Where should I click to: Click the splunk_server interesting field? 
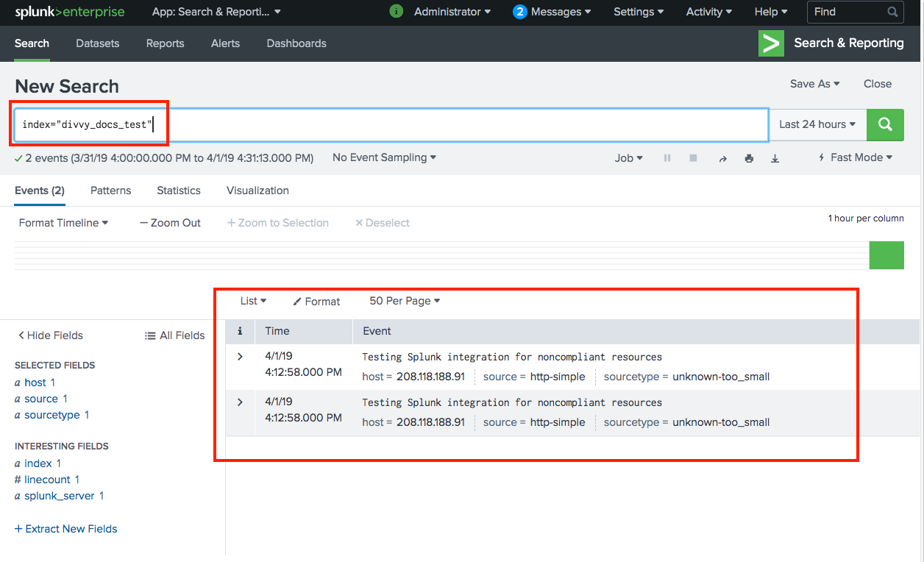point(60,496)
